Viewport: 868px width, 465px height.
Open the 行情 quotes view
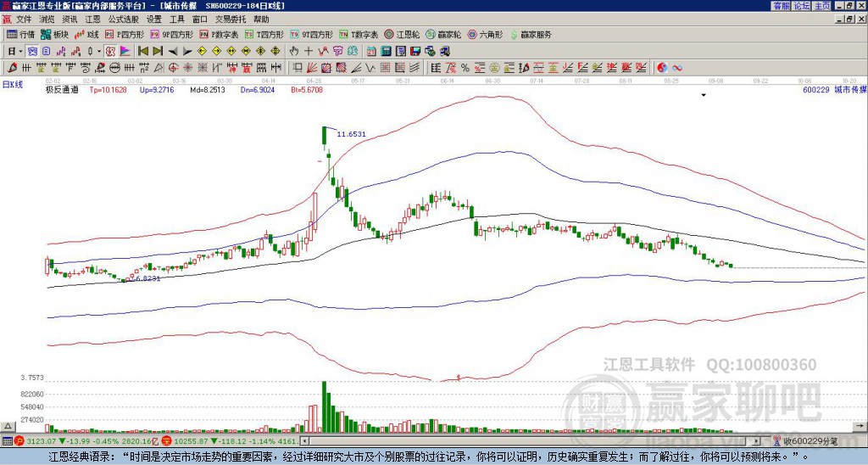[20, 34]
